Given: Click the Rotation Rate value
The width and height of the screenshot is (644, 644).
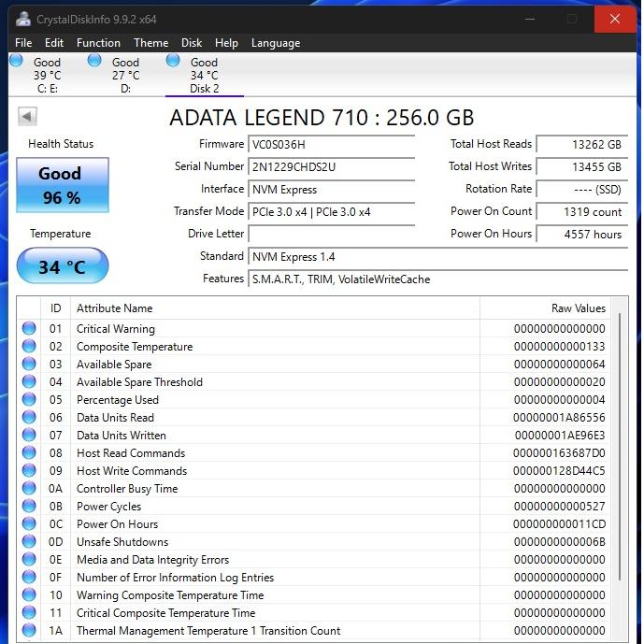Looking at the screenshot, I should tap(582, 190).
